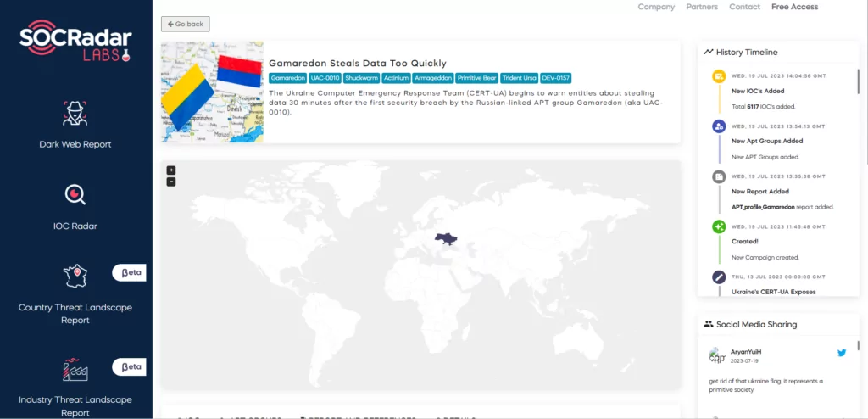868x419 pixels.
Task: Open the Industry Threat Landscape Report link
Action: 75,406
